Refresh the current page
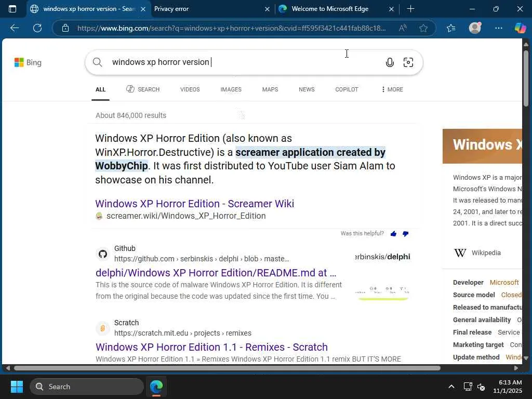Screen dimensions: 532x399 click(x=37, y=28)
